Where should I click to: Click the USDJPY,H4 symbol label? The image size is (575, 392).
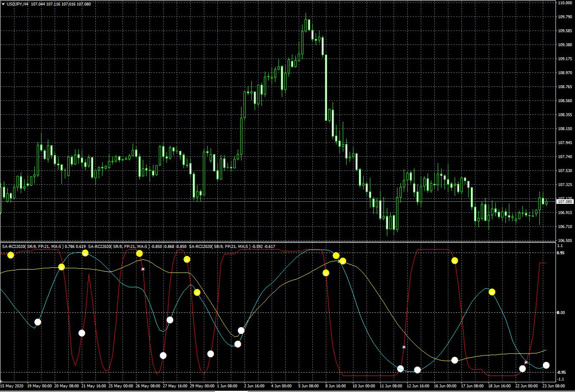click(18, 4)
